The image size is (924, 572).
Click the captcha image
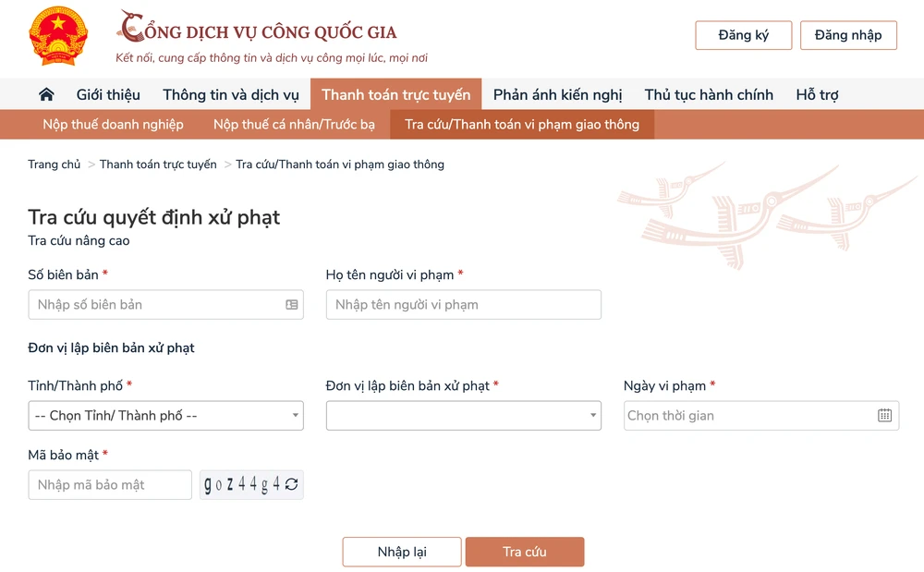[x=242, y=485]
